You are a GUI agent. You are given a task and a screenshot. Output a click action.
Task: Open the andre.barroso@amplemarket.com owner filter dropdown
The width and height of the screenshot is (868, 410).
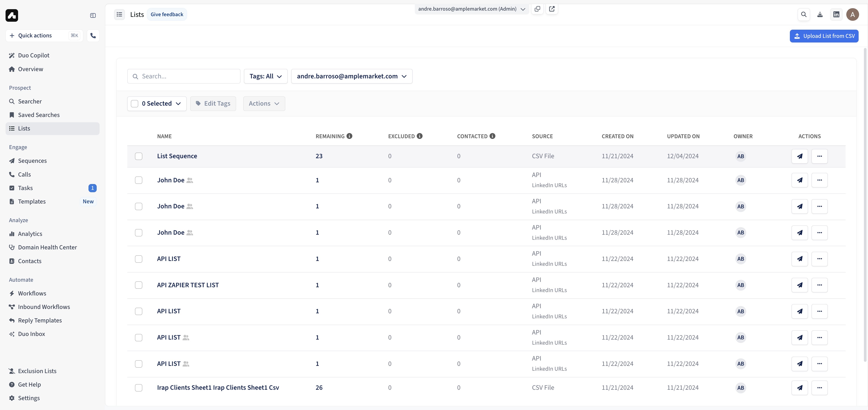pos(352,76)
